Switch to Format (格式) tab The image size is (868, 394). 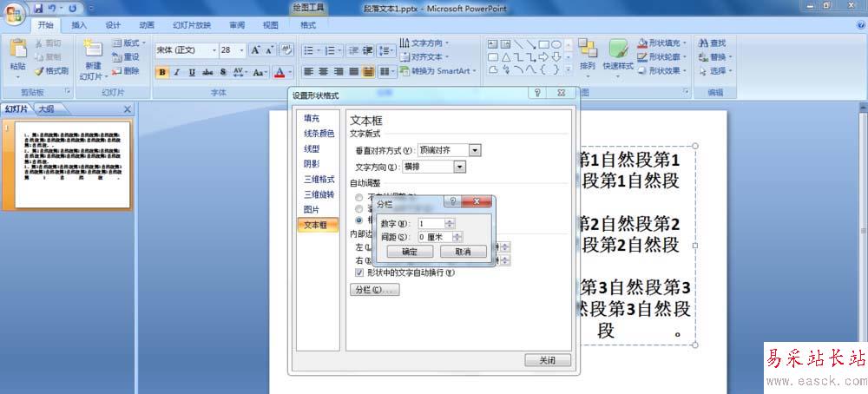tap(308, 25)
